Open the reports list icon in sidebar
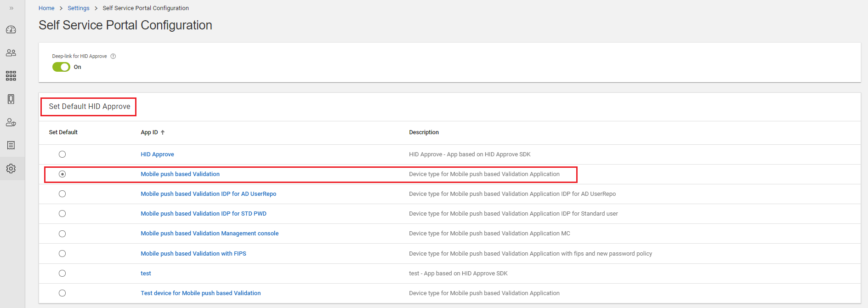Viewport: 868px width, 308px height. coord(11,145)
